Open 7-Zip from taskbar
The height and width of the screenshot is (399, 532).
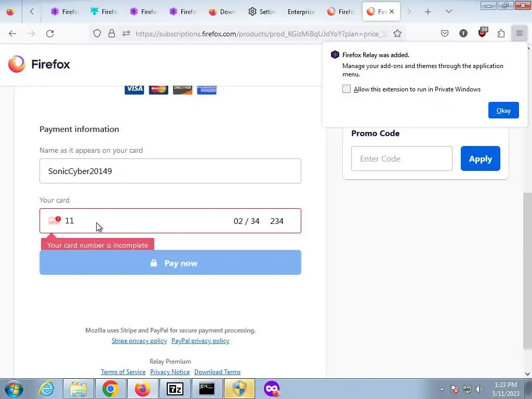coord(175,389)
